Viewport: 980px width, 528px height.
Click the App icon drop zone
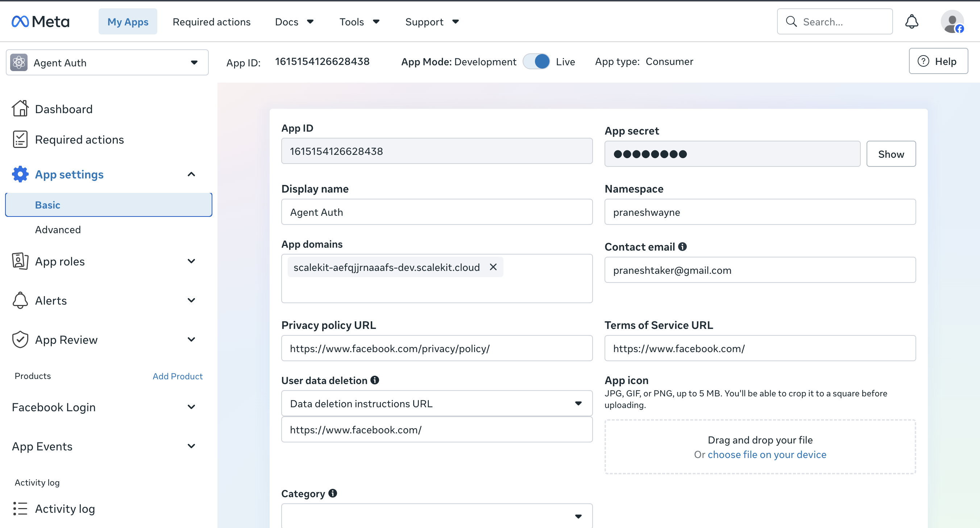point(760,447)
